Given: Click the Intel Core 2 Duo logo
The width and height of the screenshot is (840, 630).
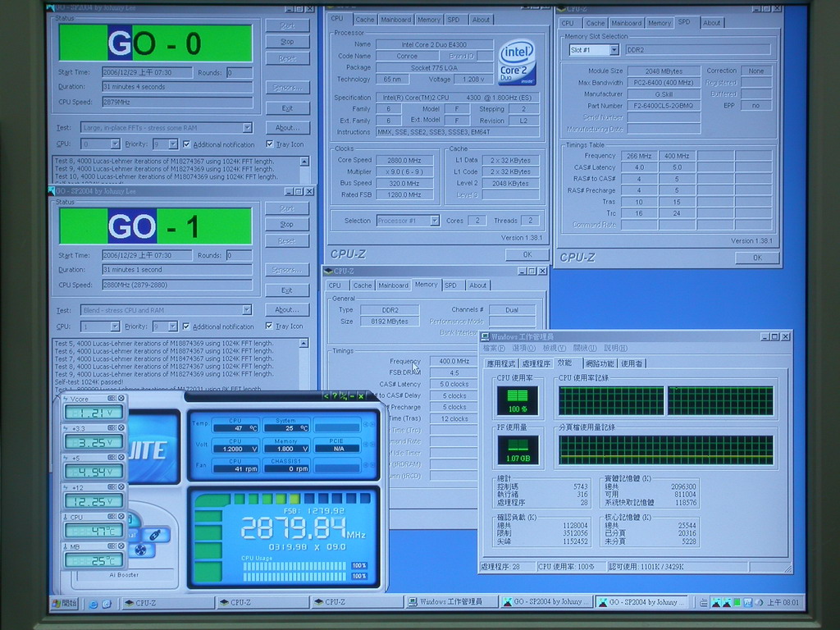Looking at the screenshot, I should pos(517,62).
